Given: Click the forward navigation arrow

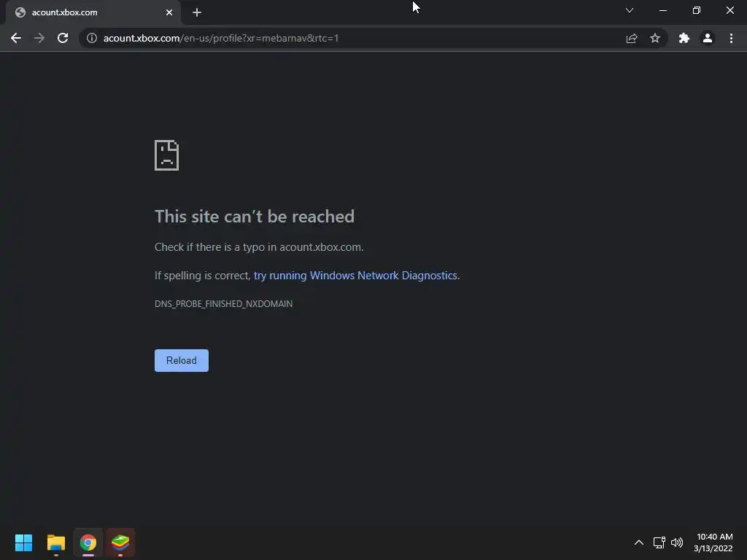Looking at the screenshot, I should [39, 38].
